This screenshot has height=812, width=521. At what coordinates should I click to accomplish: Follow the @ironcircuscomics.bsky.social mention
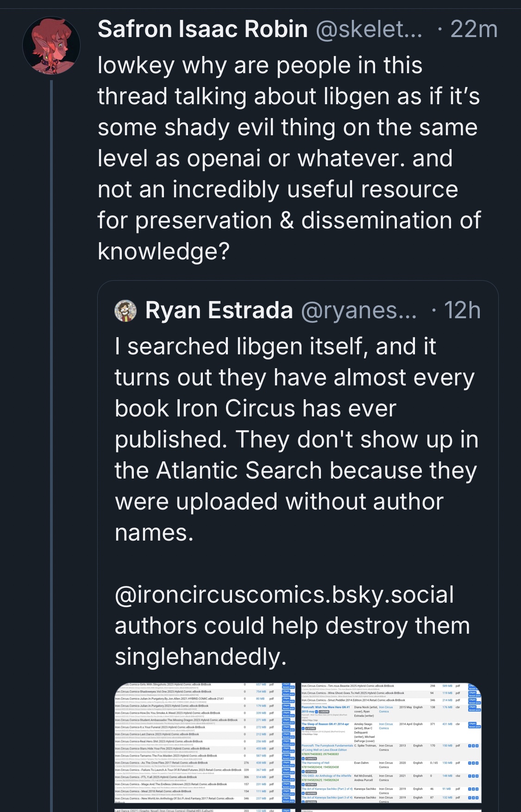284,595
